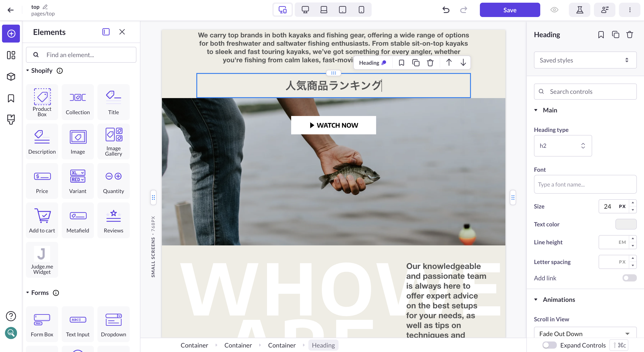
Task: Close the Elements panel
Action: pos(122,32)
